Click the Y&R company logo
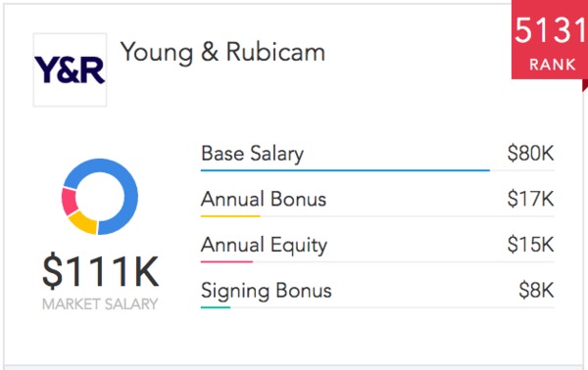588x370 pixels. click(x=70, y=69)
